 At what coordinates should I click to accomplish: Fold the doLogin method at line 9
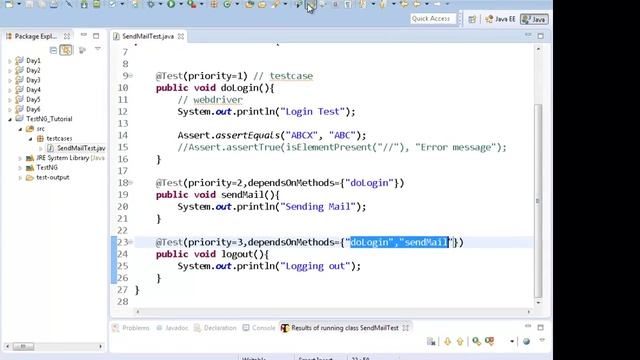pos(131,76)
